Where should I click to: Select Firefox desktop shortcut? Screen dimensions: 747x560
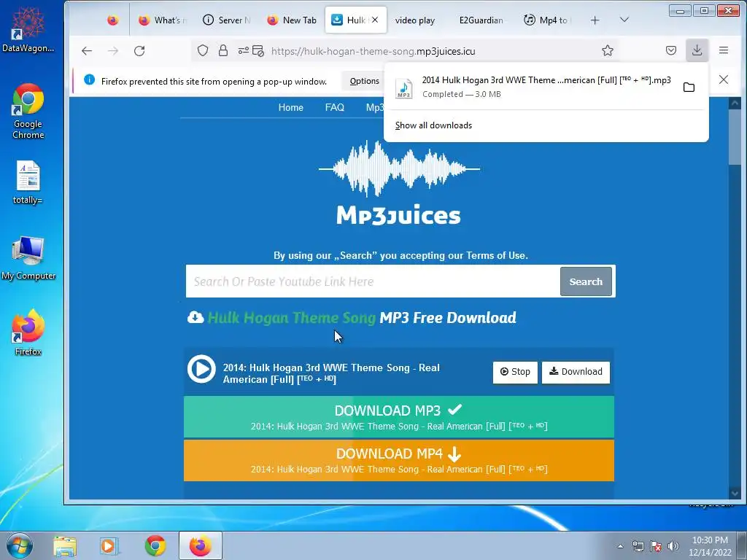coord(28,332)
